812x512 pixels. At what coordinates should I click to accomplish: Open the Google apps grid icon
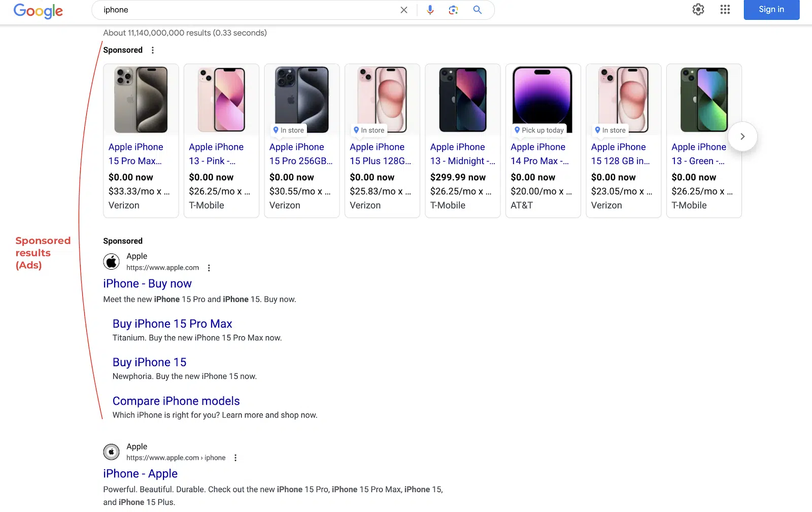click(725, 9)
